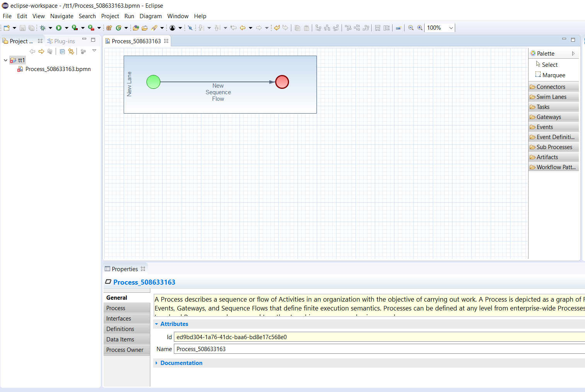The height and width of the screenshot is (392, 585).
Task: Click the New wizard toolbar icon
Action: coord(7,28)
